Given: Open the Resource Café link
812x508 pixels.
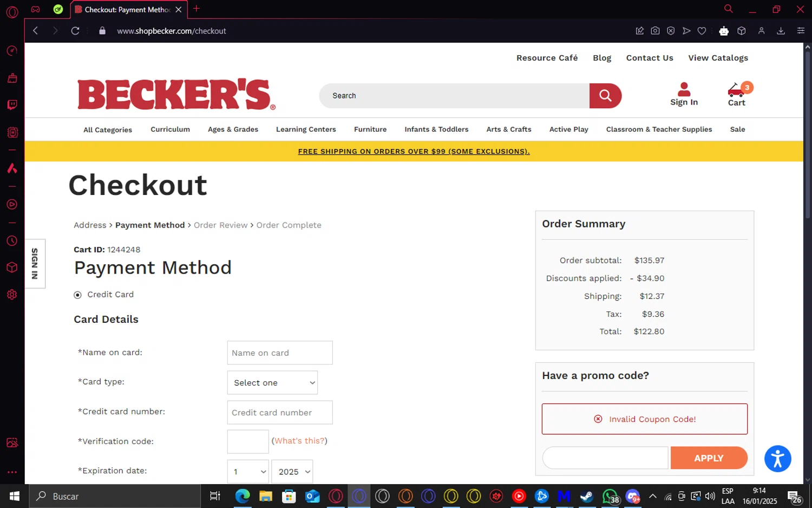Looking at the screenshot, I should tap(547, 58).
